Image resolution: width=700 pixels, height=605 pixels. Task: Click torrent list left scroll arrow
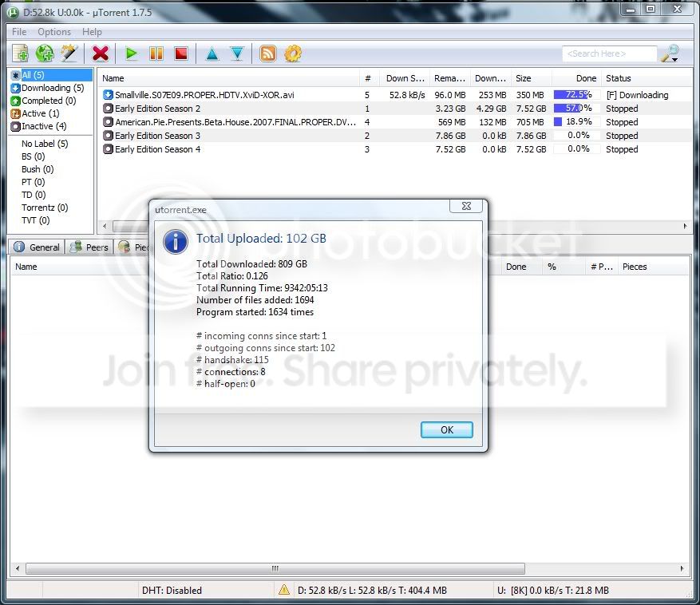coord(105,226)
